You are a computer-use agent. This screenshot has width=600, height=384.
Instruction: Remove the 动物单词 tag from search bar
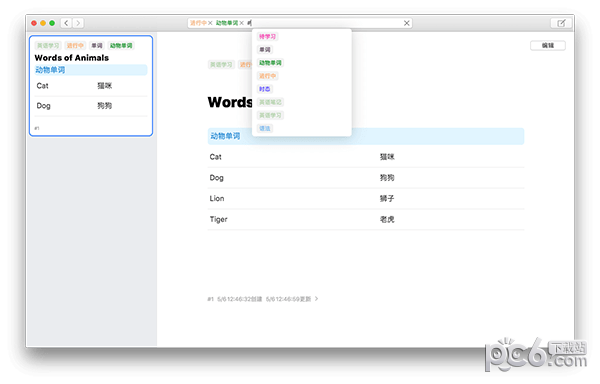tap(241, 23)
